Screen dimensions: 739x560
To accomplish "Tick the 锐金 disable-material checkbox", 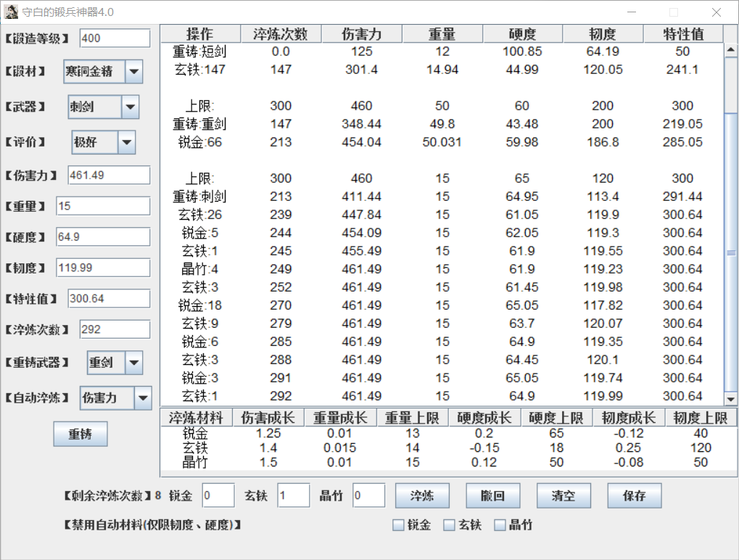I will tap(398, 525).
